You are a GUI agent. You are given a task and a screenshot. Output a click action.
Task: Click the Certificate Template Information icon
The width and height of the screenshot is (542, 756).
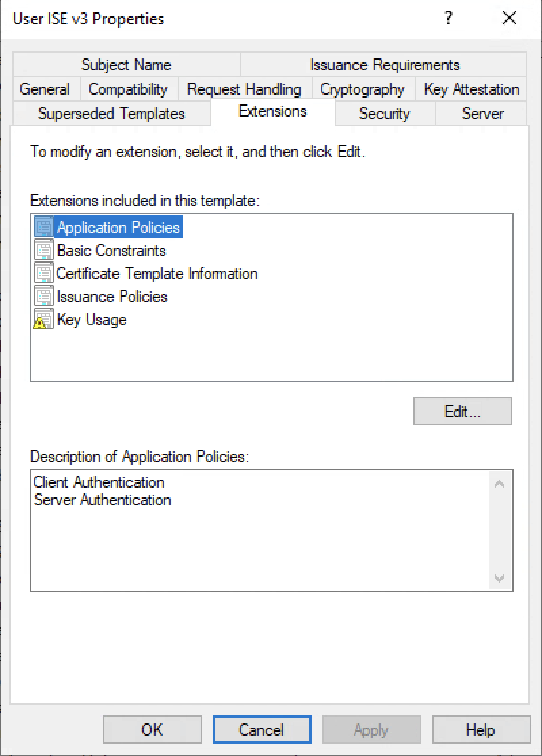point(43,273)
